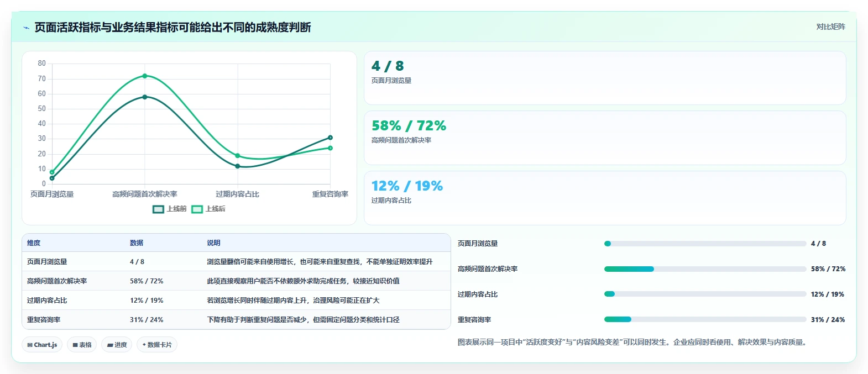Screen dimensions: 868x374
Task: Click the 上线前 point for 重复咨询率
Action: (330, 138)
